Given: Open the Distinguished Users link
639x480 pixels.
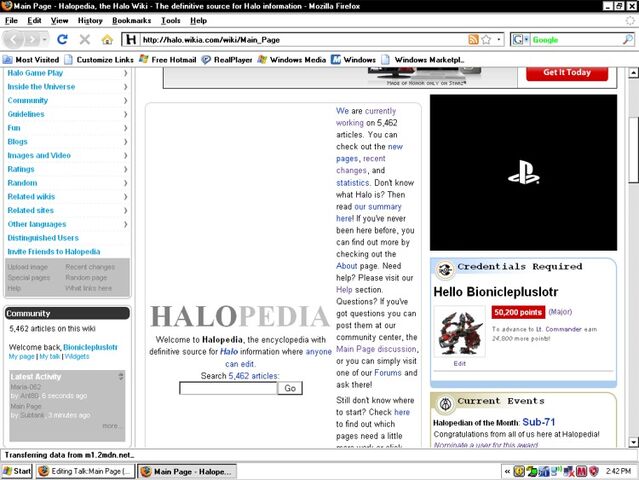Looking at the screenshot, I should (x=43, y=238).
